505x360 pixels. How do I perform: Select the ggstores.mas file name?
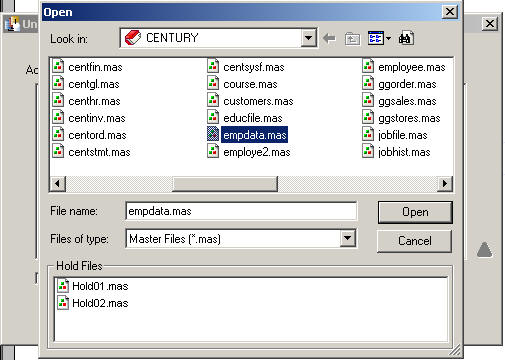click(409, 118)
